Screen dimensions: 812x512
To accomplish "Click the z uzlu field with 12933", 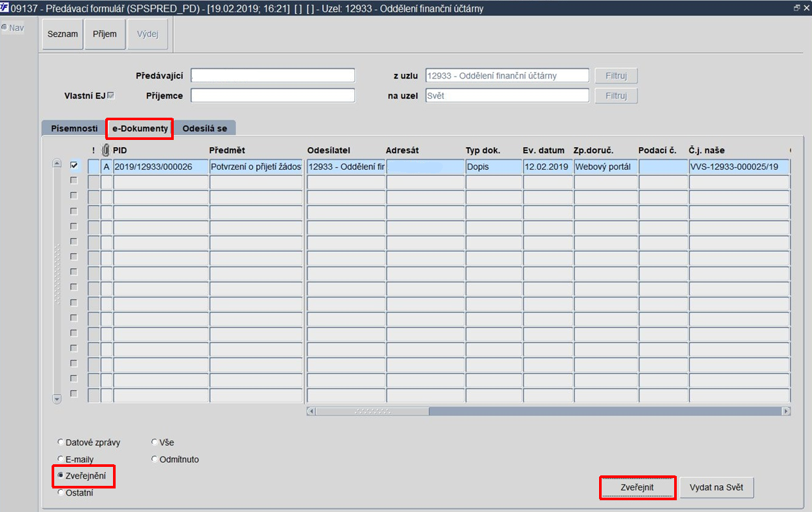I will 507,75.
